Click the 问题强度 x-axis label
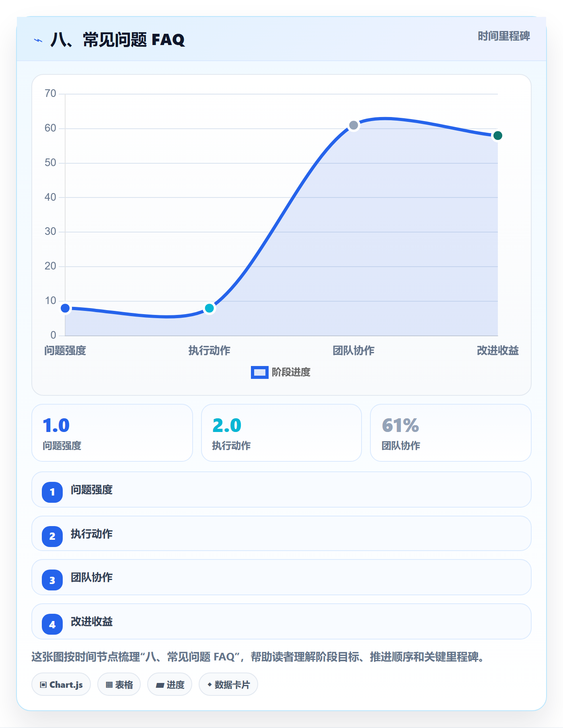 pyautogui.click(x=65, y=351)
